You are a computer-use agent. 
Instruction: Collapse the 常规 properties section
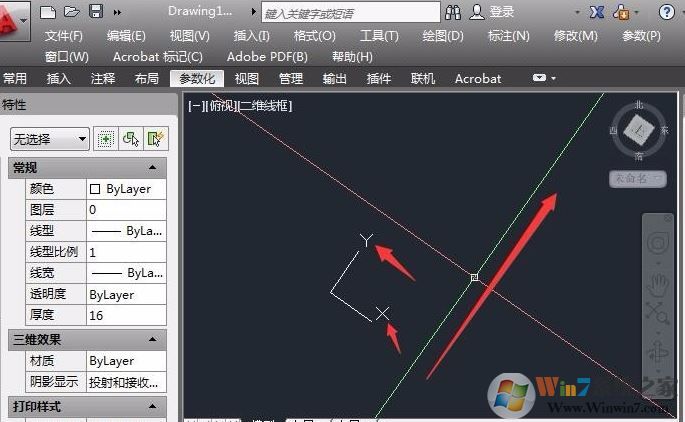tap(152, 167)
